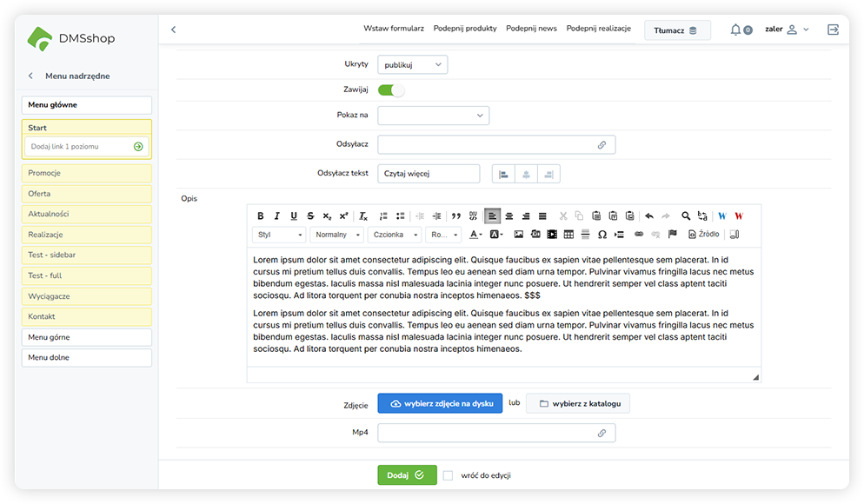Click 'wybierz zdjęcie na dysku' button
The width and height of the screenshot is (864, 504).
tap(440, 404)
